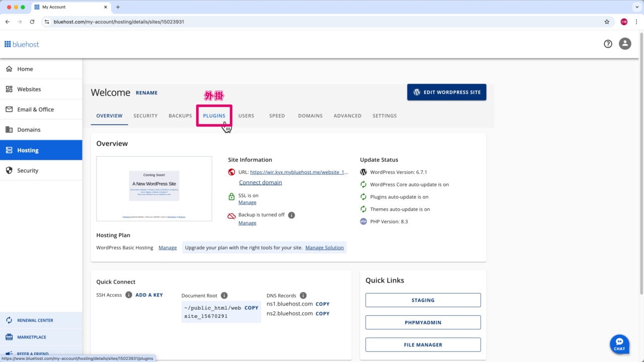Image resolution: width=644 pixels, height=362 pixels.
Task: Select Hosting in sidebar
Action: [41, 150]
